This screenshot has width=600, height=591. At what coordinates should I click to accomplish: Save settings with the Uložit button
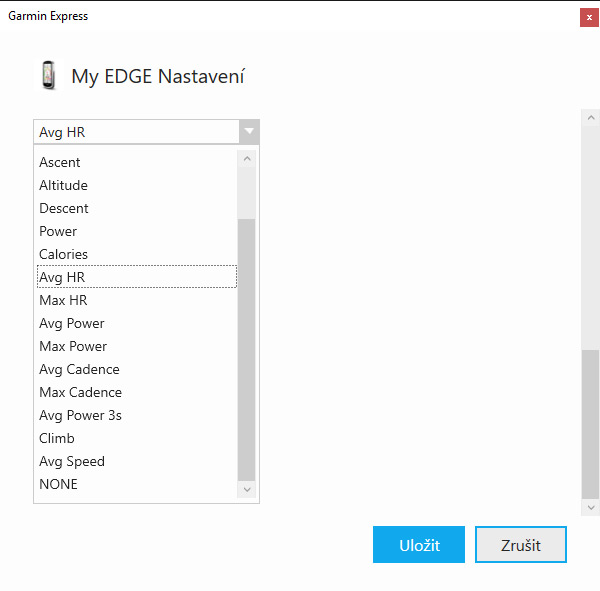pos(419,544)
